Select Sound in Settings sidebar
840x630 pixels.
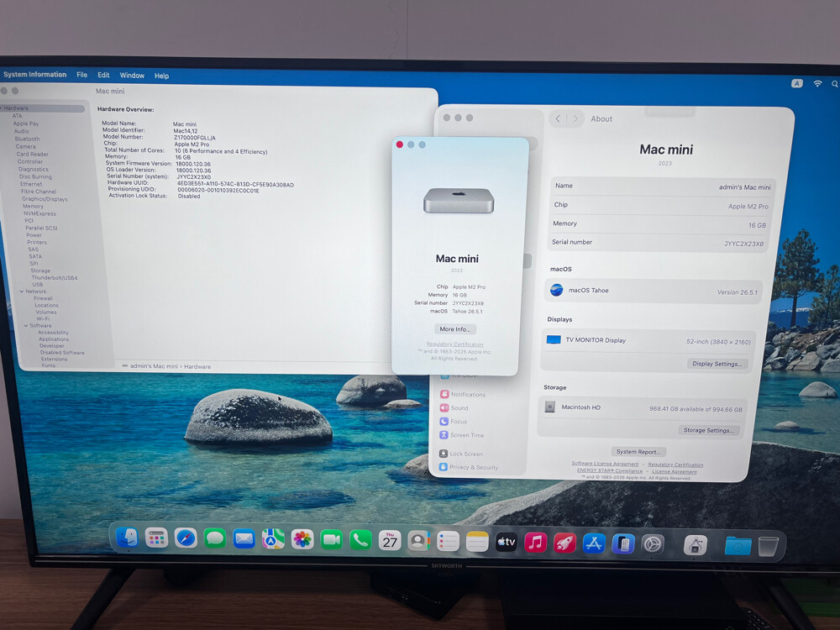point(454,407)
